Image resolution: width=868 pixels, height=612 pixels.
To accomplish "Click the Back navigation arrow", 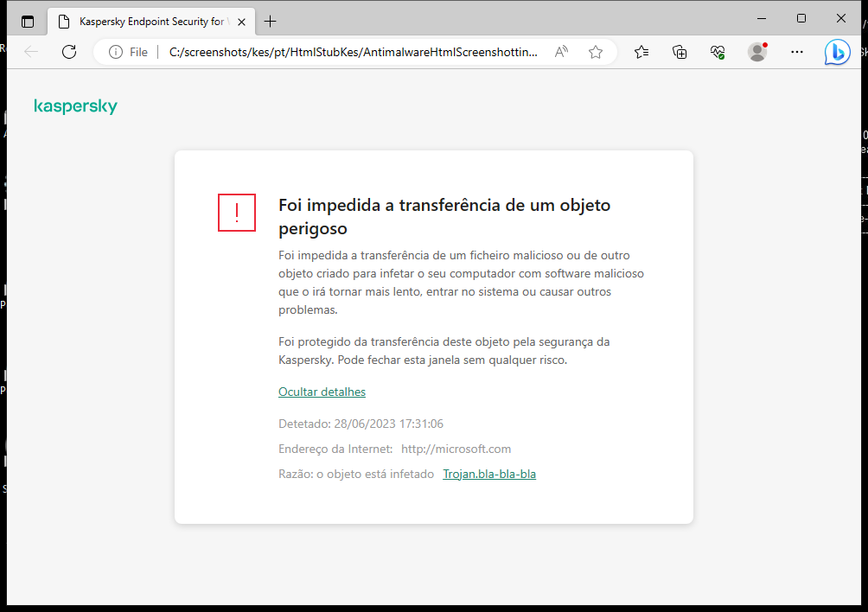I will coord(31,51).
